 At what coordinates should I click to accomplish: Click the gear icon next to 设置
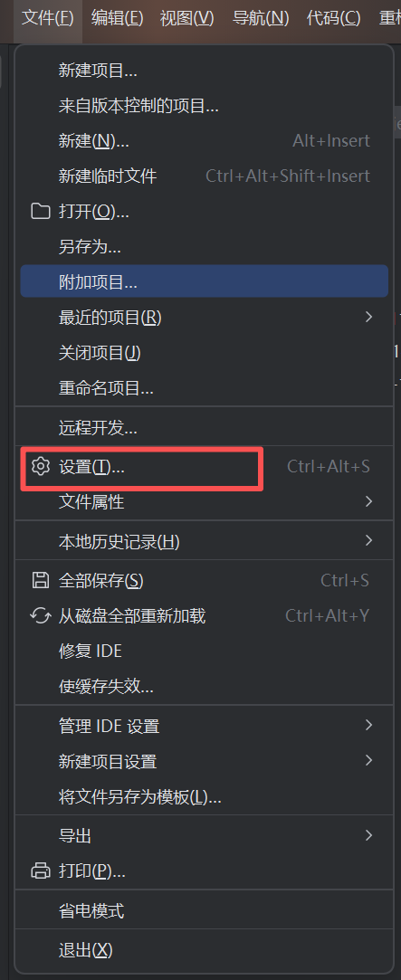pyautogui.click(x=41, y=466)
